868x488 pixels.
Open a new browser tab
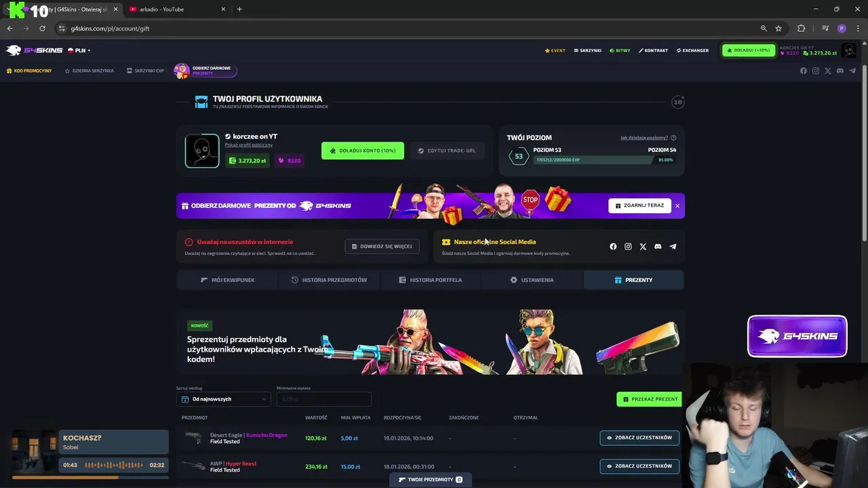pos(239,9)
